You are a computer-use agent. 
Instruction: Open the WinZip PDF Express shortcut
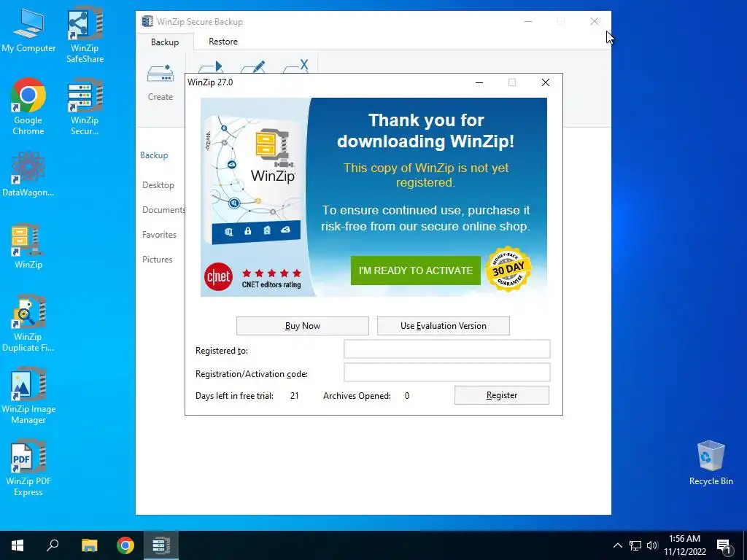28,469
